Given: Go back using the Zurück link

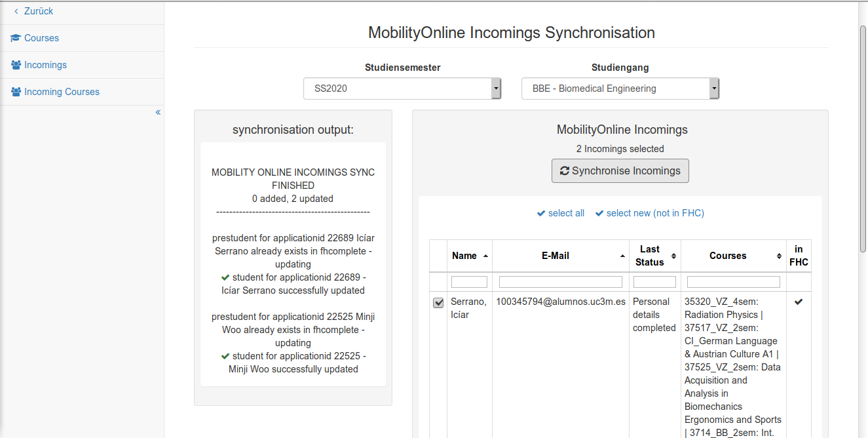Looking at the screenshot, I should click(34, 11).
